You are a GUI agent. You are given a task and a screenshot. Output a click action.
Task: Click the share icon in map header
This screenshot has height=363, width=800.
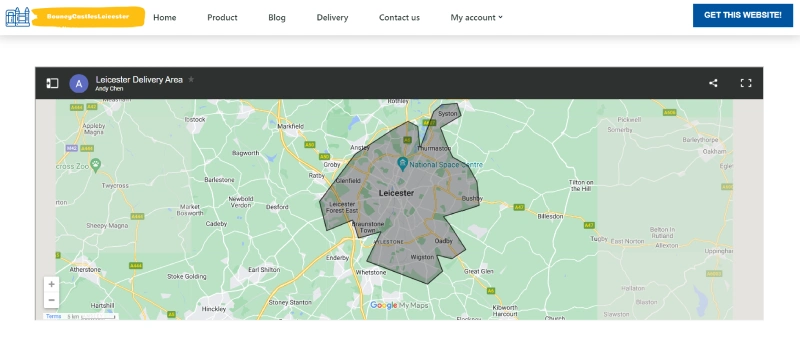click(713, 83)
